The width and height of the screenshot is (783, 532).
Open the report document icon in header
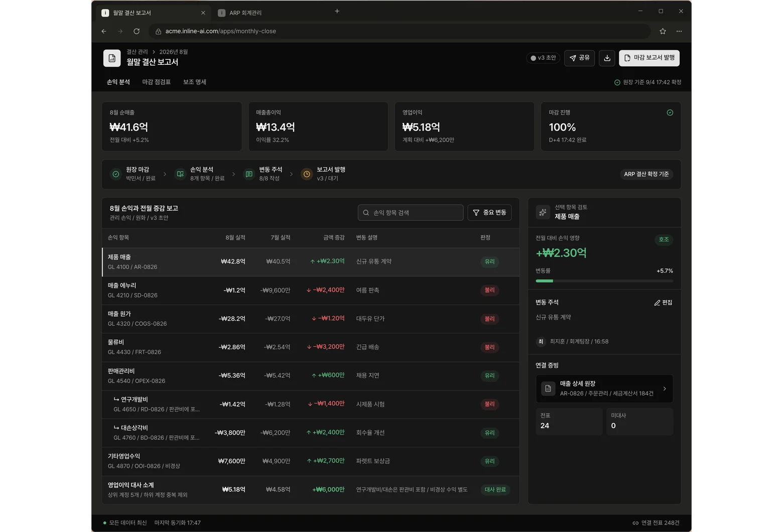tap(112, 58)
